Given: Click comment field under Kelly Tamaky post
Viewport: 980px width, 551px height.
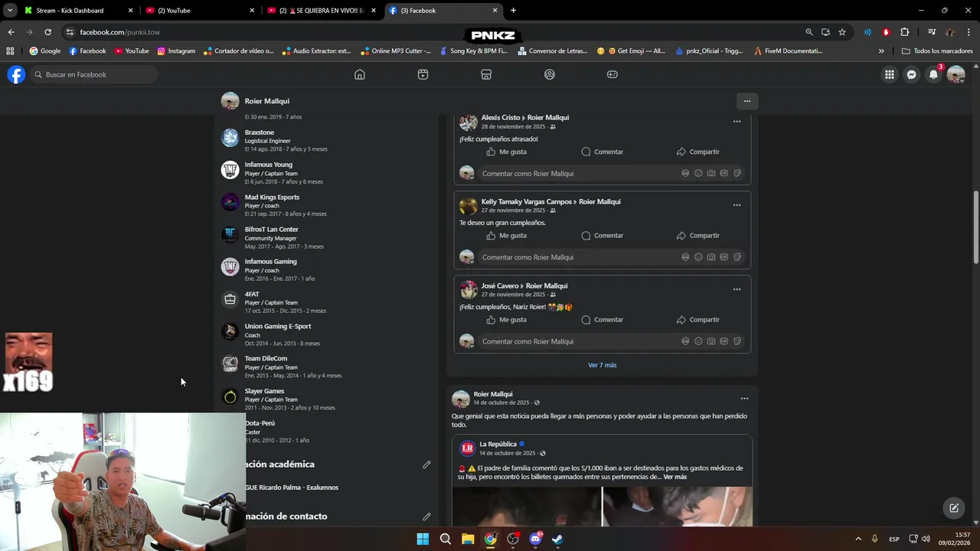Looking at the screenshot, I should [x=612, y=257].
